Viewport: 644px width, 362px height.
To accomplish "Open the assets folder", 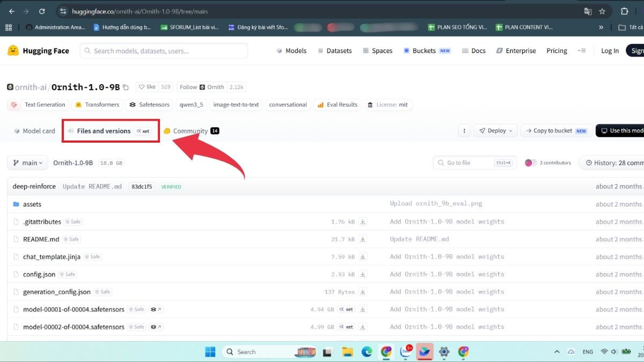I will pyautogui.click(x=32, y=204).
